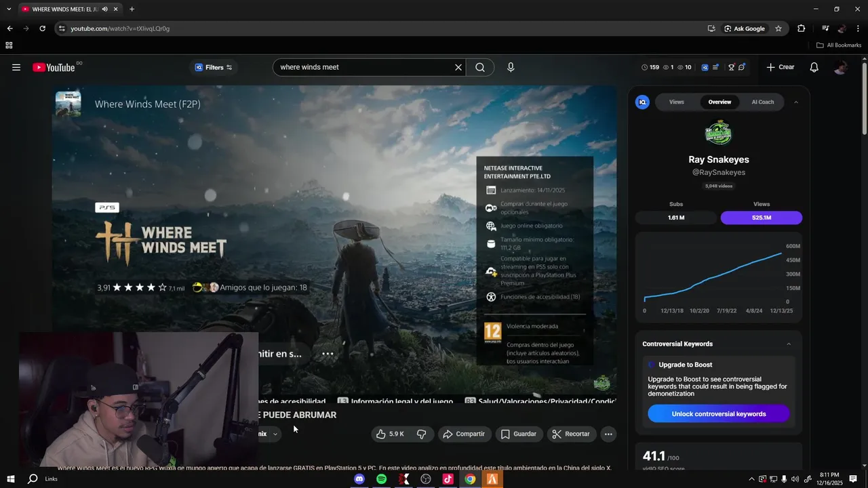Collapse the vidIQ panel with the chevron

(796, 102)
